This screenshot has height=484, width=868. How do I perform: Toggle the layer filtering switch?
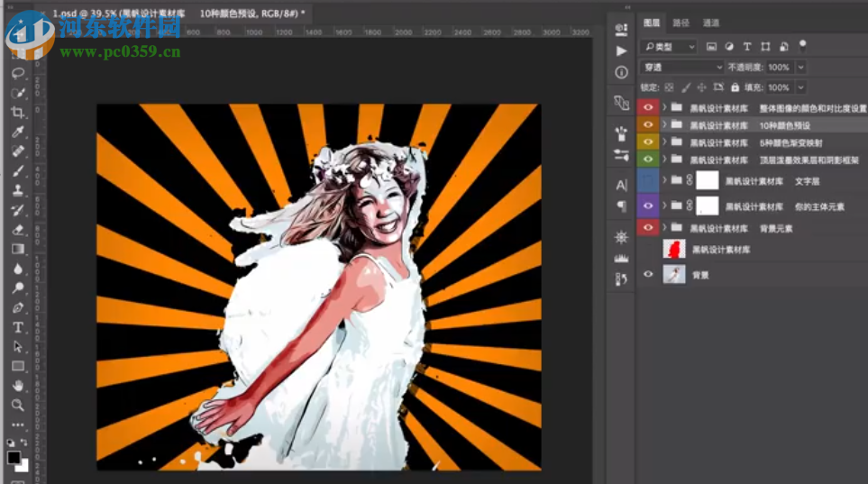tap(802, 46)
